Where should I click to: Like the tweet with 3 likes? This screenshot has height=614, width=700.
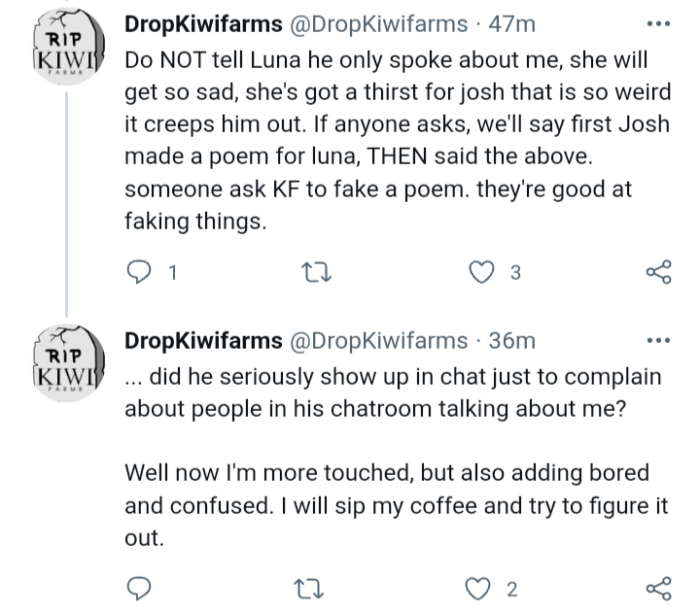coord(482,274)
